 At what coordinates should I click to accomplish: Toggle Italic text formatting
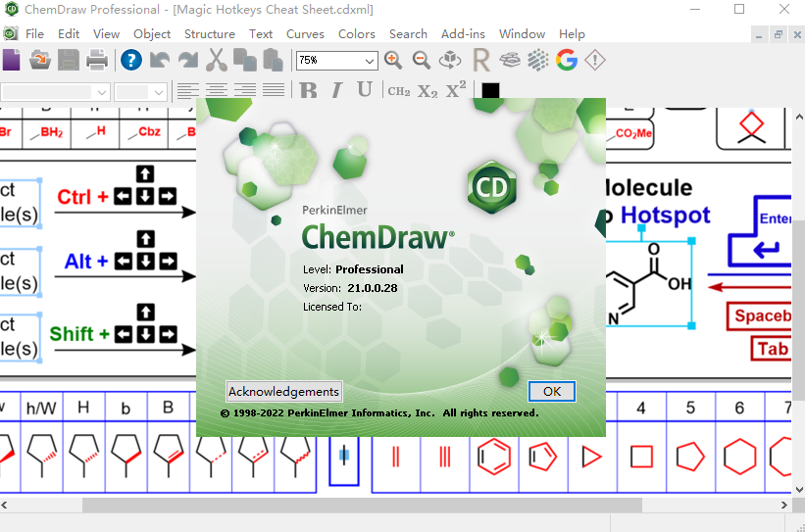coord(336,90)
